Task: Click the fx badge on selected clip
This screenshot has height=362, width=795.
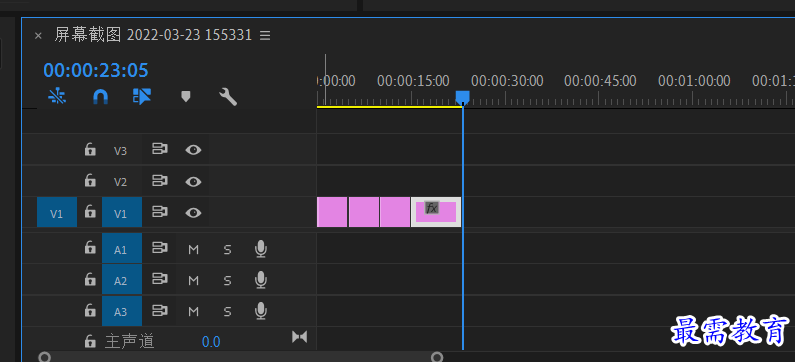Action: (x=431, y=207)
